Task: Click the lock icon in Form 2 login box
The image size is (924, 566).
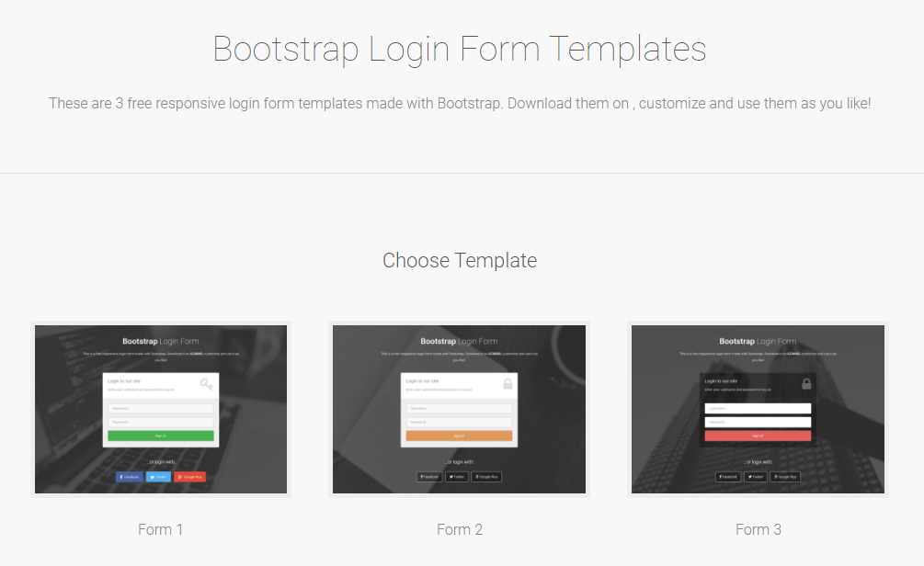Action: (x=508, y=382)
